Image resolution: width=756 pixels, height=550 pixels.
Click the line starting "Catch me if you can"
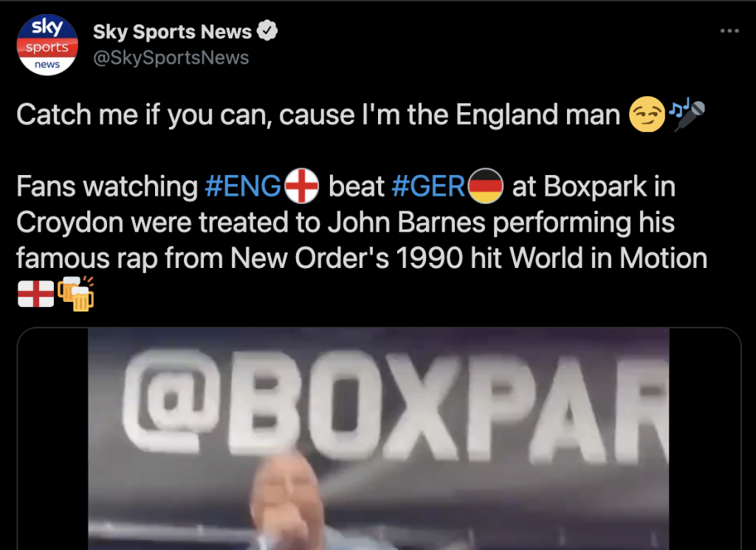point(318,114)
